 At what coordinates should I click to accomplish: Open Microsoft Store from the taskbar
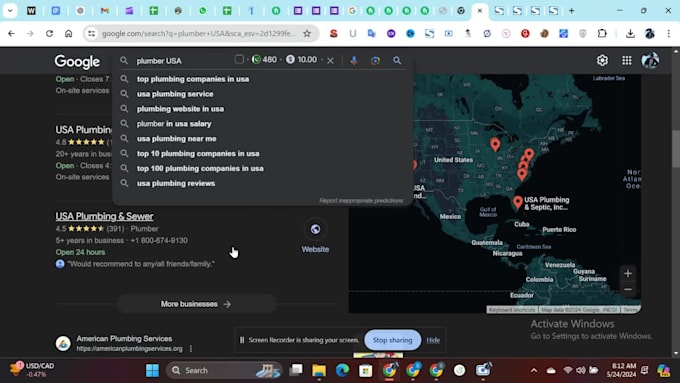(366, 370)
